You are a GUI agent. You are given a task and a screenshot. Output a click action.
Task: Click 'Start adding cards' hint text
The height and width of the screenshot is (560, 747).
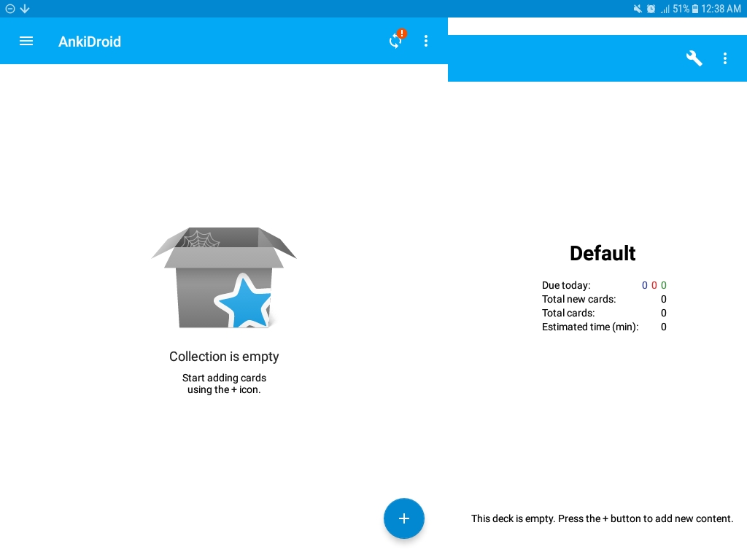click(224, 384)
